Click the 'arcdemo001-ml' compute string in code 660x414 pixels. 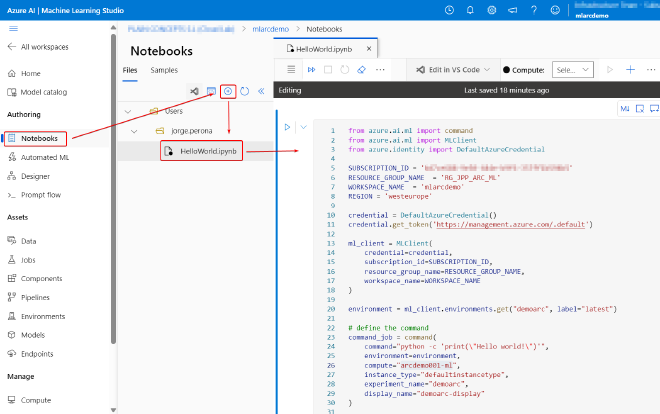point(426,365)
